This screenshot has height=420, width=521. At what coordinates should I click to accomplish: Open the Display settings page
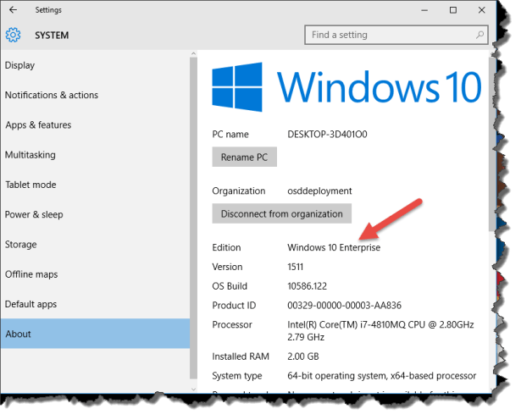(x=20, y=65)
